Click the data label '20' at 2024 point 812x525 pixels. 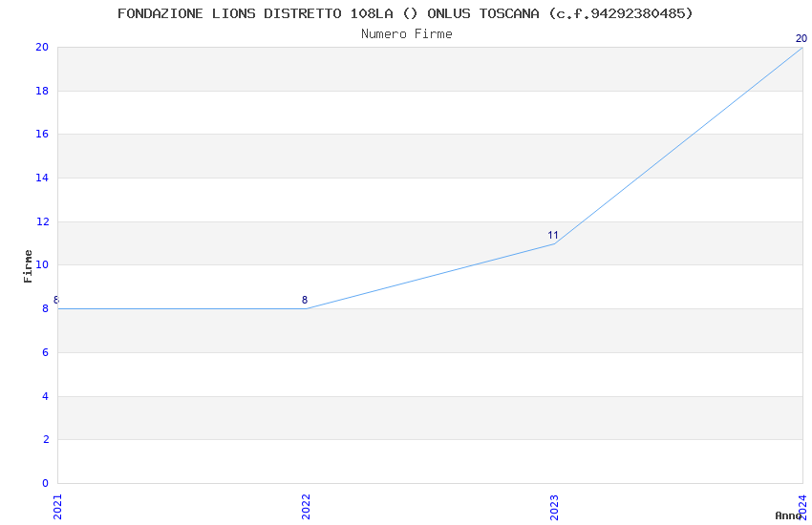[801, 39]
